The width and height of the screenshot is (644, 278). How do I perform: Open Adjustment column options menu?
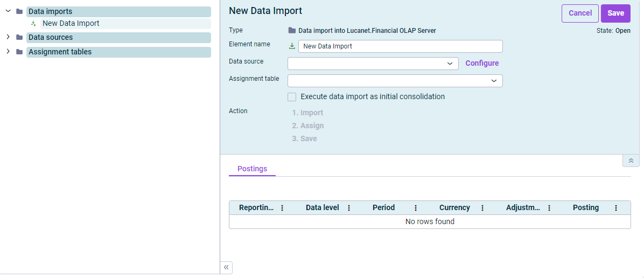click(x=549, y=208)
